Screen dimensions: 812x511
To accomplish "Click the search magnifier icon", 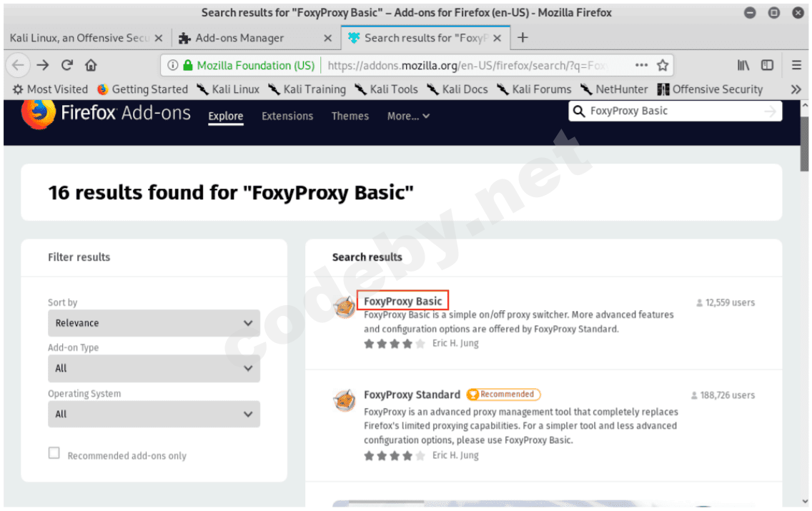I will (579, 111).
